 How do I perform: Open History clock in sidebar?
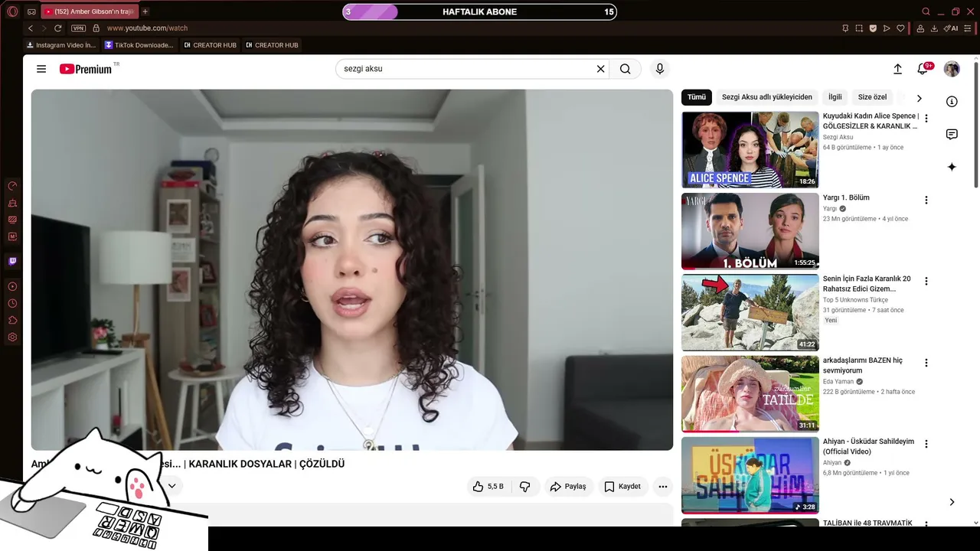pos(12,303)
